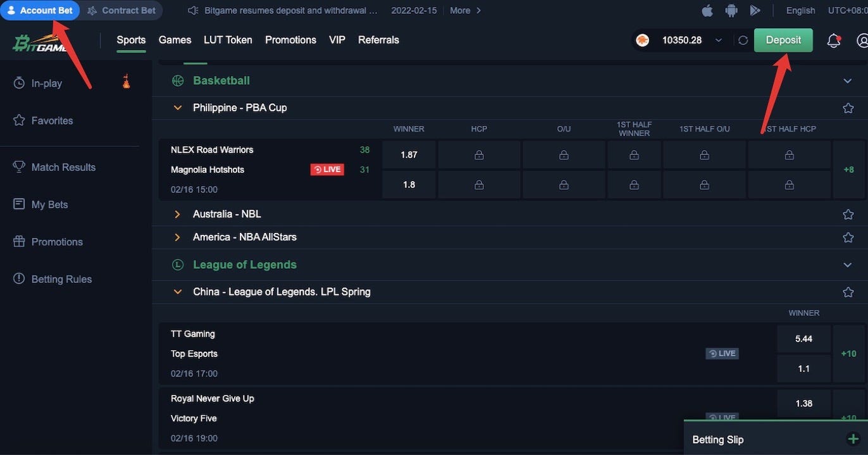Bet on Top Esports winner odds 1.1
The image size is (868, 455).
tap(803, 368)
